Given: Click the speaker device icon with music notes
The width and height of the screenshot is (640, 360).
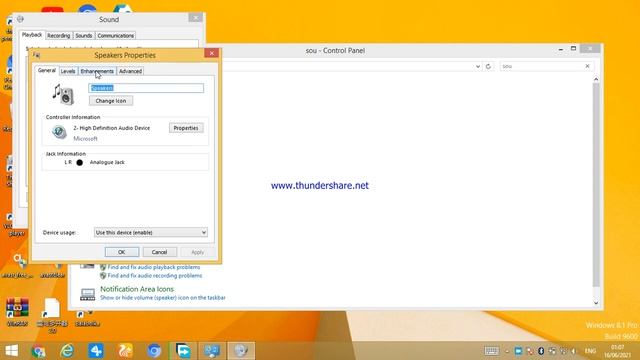Looking at the screenshot, I should [x=63, y=94].
